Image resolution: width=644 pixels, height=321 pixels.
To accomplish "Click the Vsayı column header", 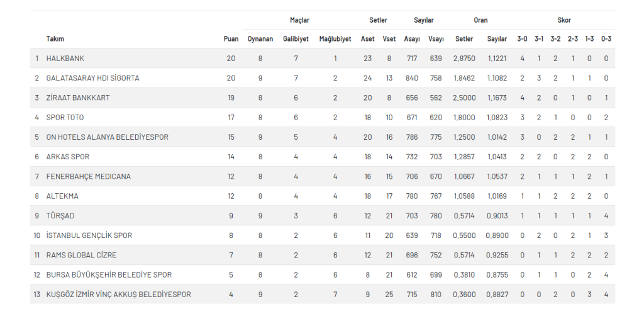I will click(x=436, y=39).
